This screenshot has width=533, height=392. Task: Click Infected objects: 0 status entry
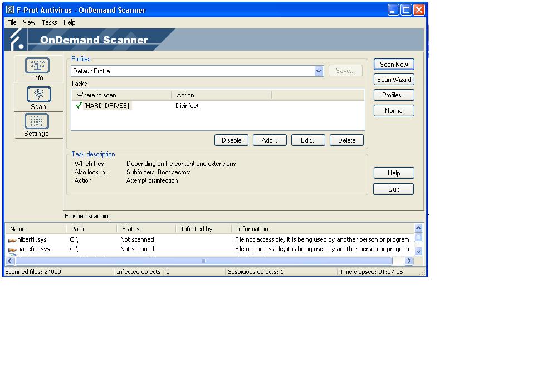click(x=143, y=272)
